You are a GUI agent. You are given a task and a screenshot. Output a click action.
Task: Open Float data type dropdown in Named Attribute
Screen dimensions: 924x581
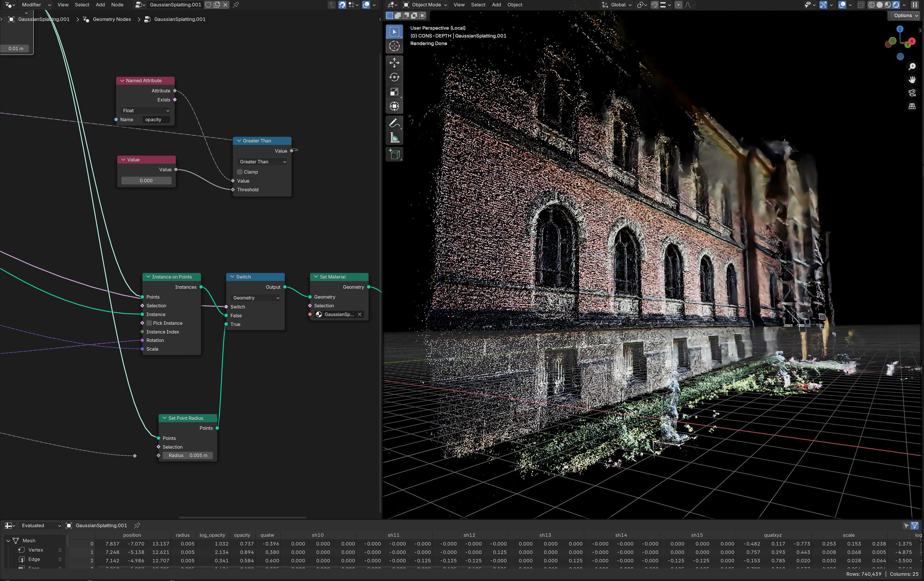pos(145,111)
